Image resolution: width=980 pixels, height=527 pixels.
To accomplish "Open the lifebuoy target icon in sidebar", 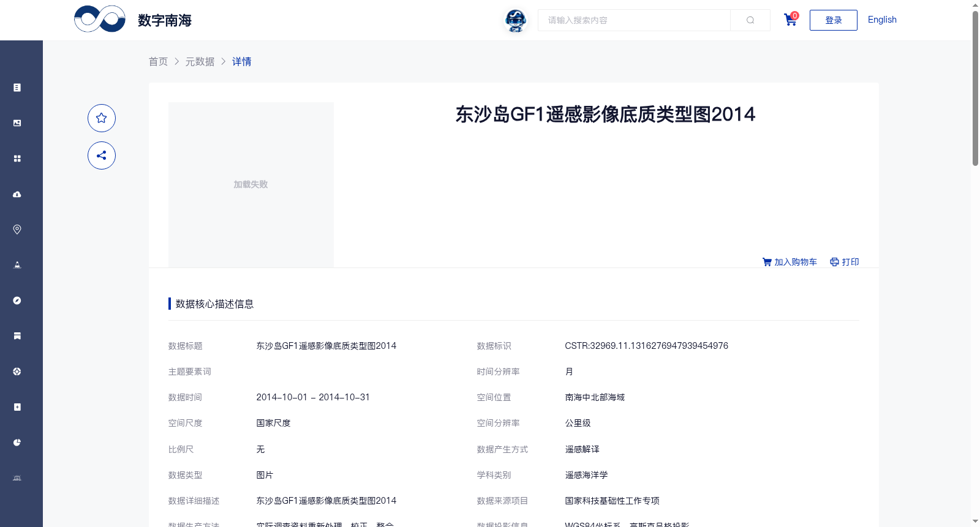I will click(x=17, y=372).
